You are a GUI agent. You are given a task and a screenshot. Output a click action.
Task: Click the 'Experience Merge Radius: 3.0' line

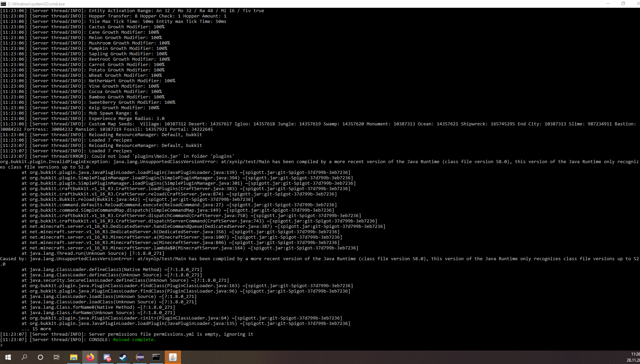(82, 119)
